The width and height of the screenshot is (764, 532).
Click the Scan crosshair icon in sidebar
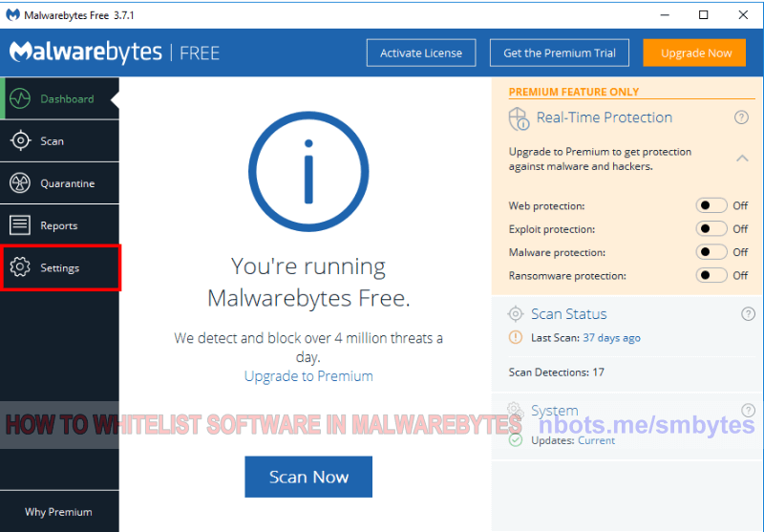(20, 140)
